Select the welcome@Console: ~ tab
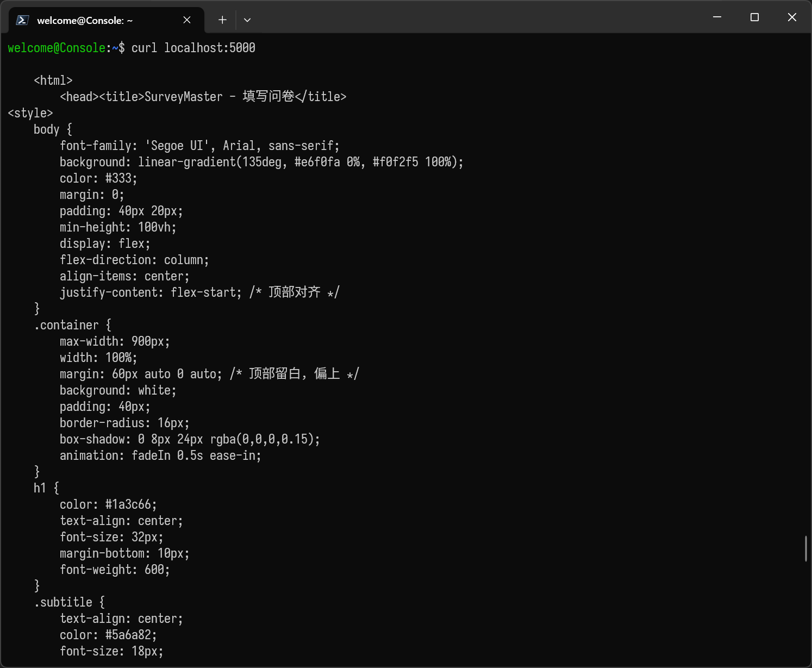Image resolution: width=812 pixels, height=668 pixels. [x=84, y=21]
